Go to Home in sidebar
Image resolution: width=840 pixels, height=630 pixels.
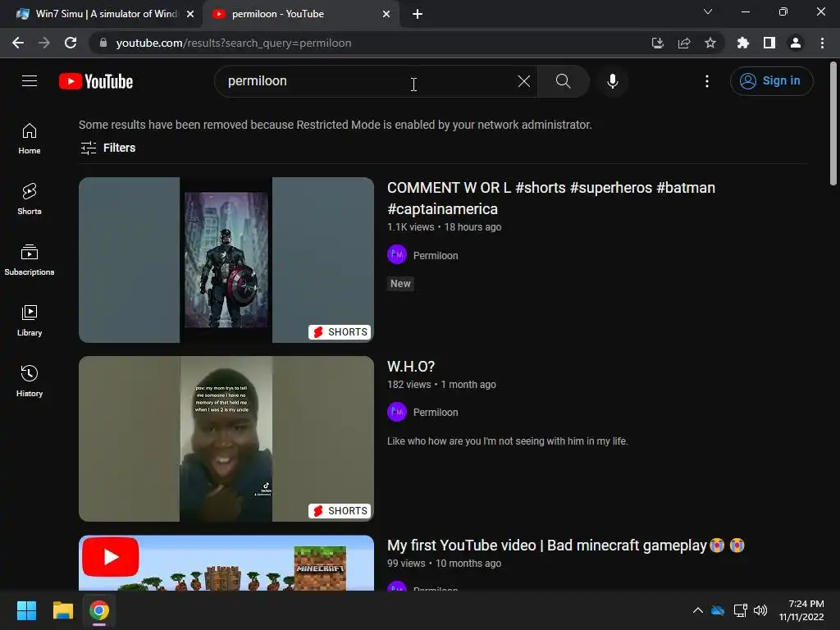click(x=30, y=138)
